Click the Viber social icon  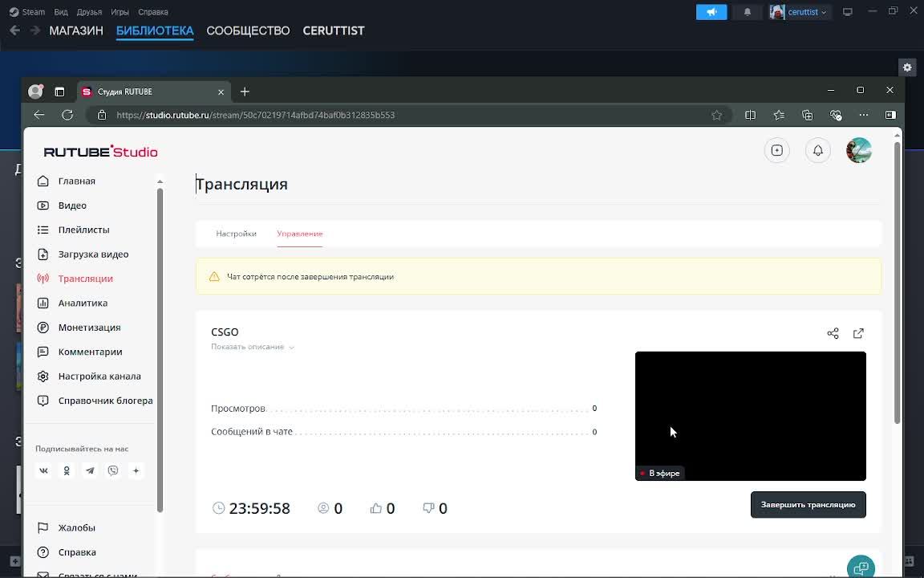pyautogui.click(x=113, y=470)
